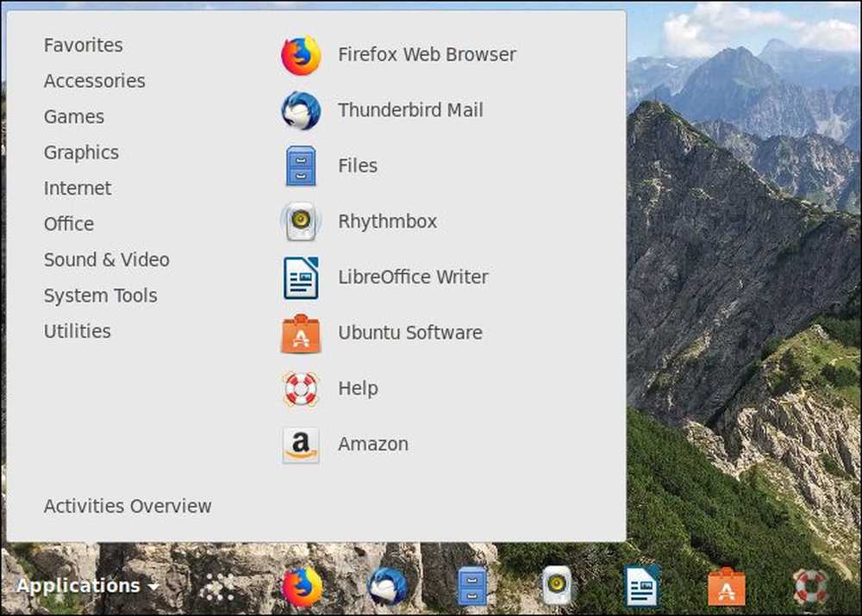The height and width of the screenshot is (616, 862).
Task: Choose the Sound & Video category
Action: 107,260
